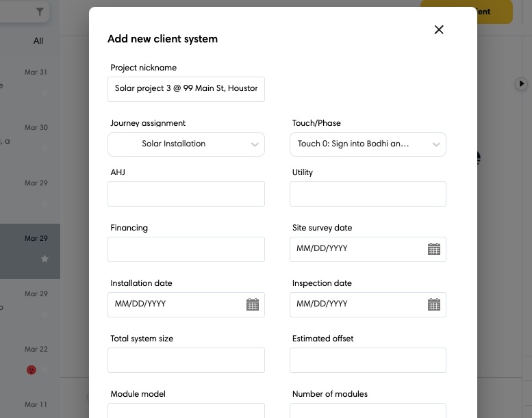Screen dimensions: 532x418
Task: Click the filter funnel icon in sidebar
Action: 40,12
